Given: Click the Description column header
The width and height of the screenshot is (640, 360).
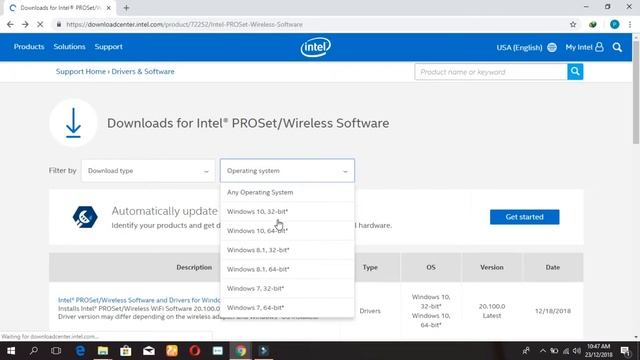Looking at the screenshot, I should point(194,267).
